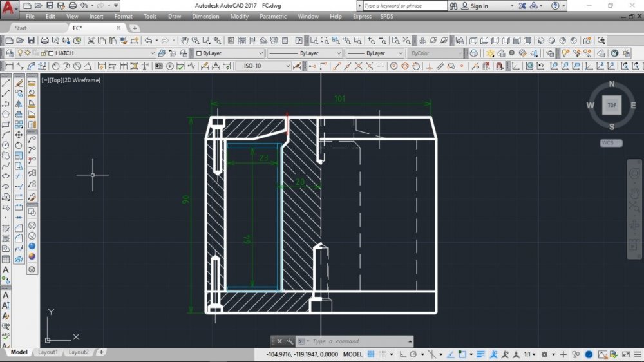
Task: Toggle the drawing grid display in status bar
Action: click(x=371, y=354)
